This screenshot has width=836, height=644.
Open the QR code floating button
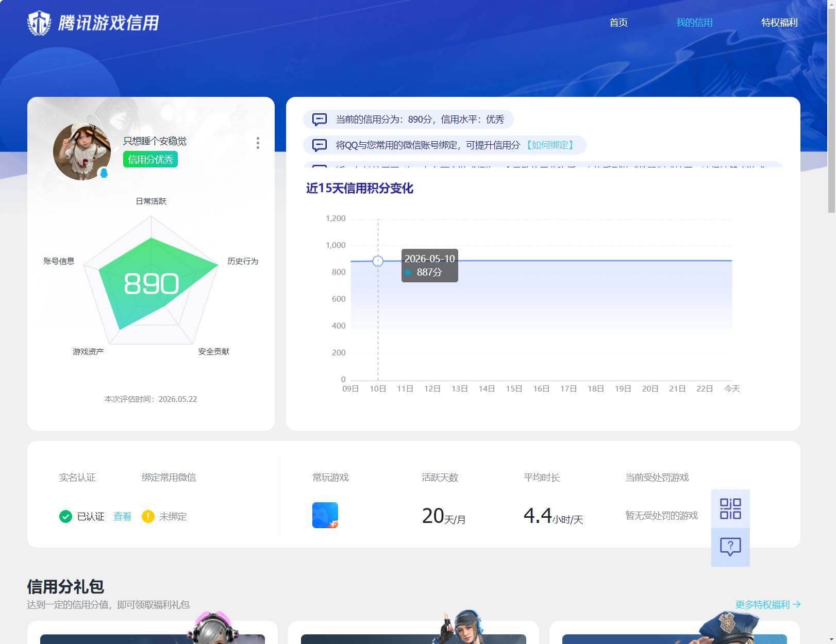tap(730, 509)
